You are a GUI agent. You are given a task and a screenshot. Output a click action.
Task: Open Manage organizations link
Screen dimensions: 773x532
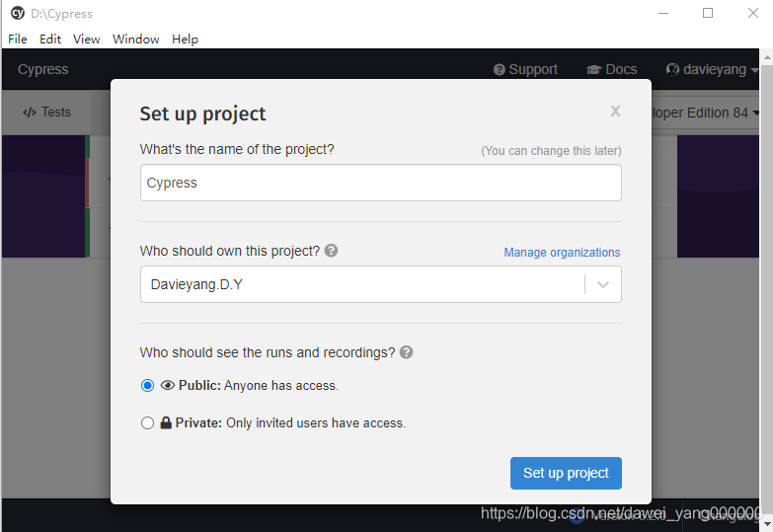tap(562, 253)
